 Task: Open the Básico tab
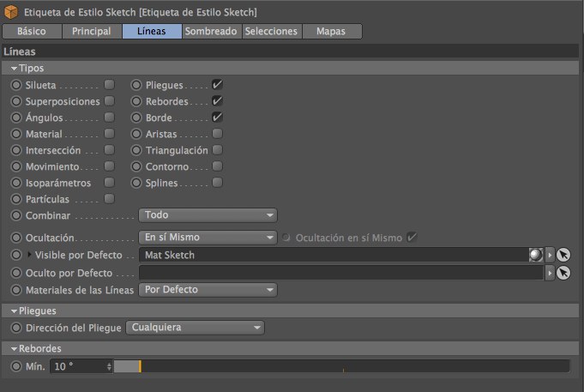32,32
